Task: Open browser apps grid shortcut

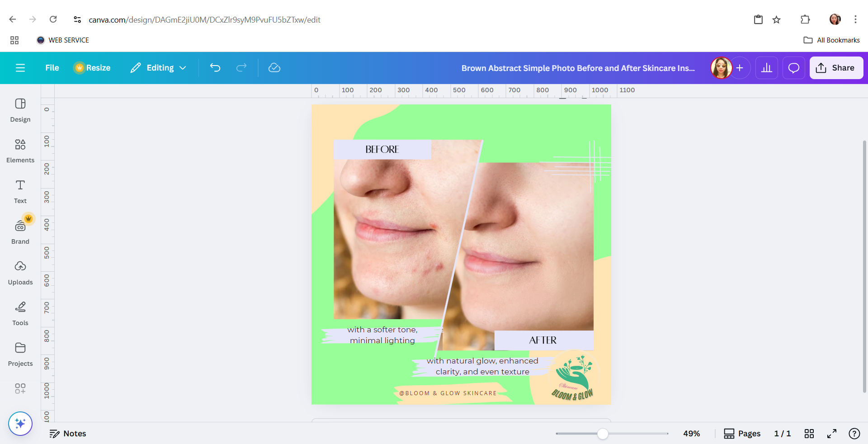Action: click(14, 40)
